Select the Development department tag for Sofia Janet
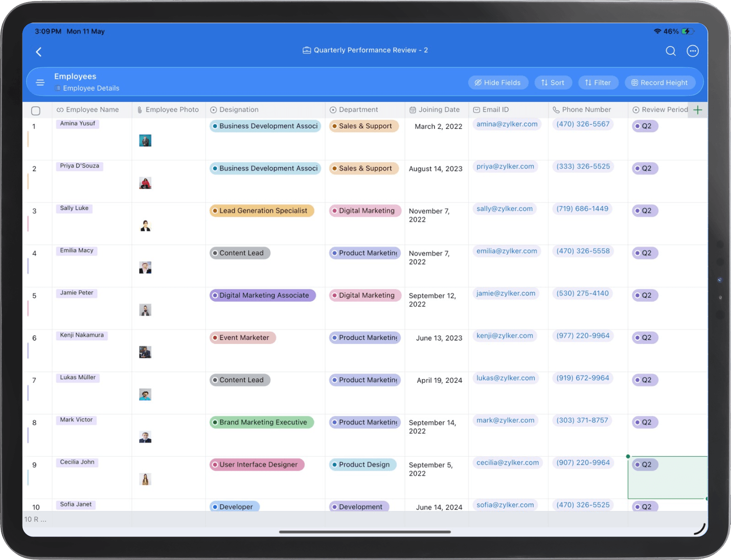731x560 pixels. (x=359, y=506)
